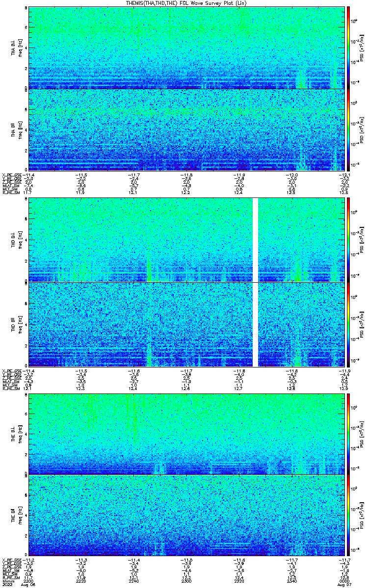Click PSD [nT²/Hz] label next to THA B⊥ color bar
The height and width of the screenshot is (588, 368).
click(x=362, y=48)
